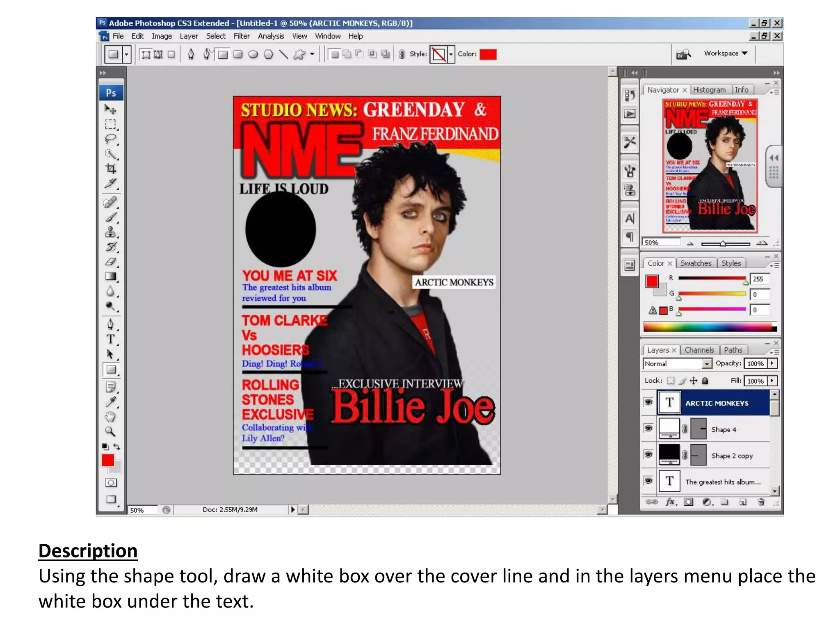Screen dimensions: 840x630
Task: Click the layer style fx button
Action: tap(671, 502)
